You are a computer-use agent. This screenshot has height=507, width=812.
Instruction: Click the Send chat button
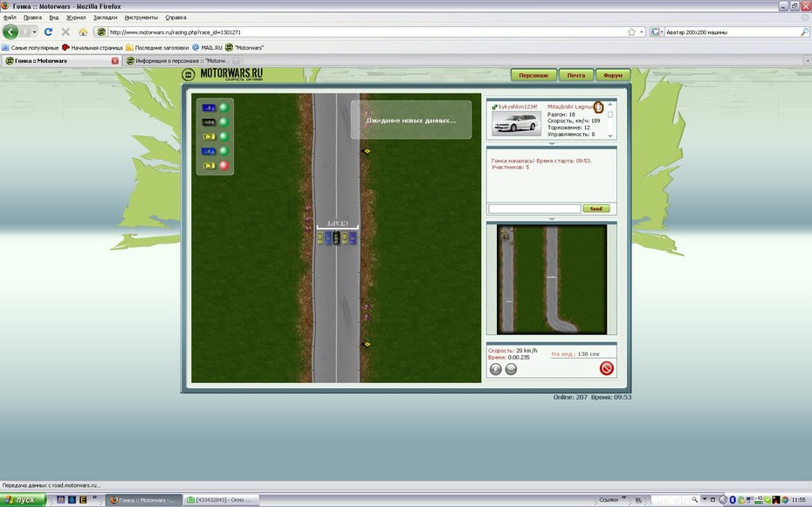tap(596, 209)
